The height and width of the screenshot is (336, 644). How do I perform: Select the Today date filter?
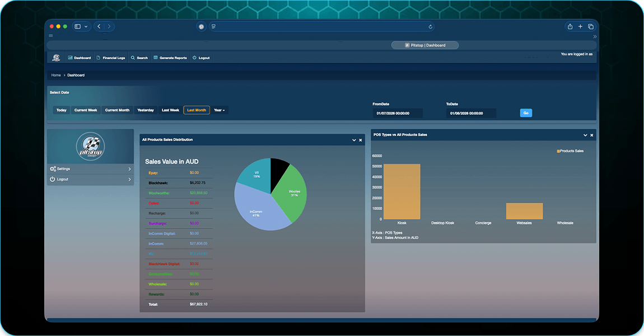(x=61, y=110)
